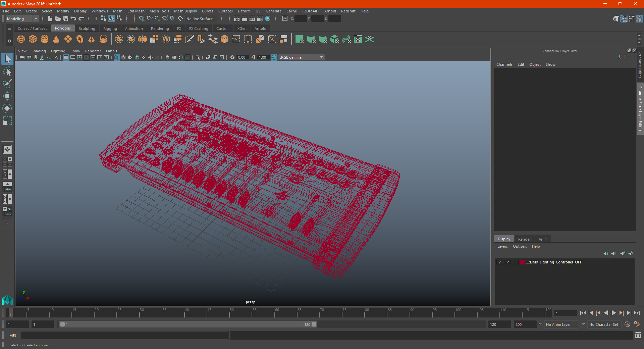Activate the Scale tool in toolbox
Image resolution: width=644 pixels, height=349 pixels.
click(x=7, y=121)
